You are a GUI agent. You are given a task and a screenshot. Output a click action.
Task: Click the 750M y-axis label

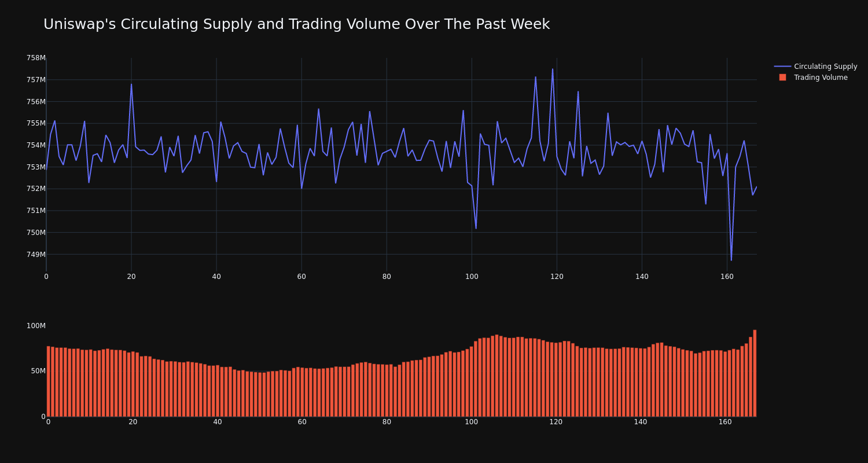36,233
